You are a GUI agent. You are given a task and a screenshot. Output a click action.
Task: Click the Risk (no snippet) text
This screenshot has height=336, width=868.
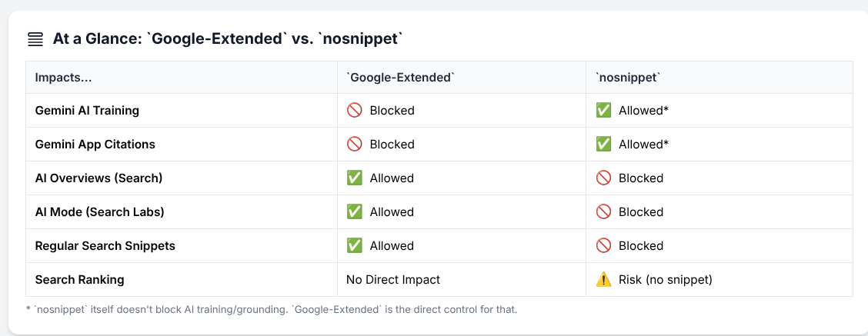(x=666, y=280)
